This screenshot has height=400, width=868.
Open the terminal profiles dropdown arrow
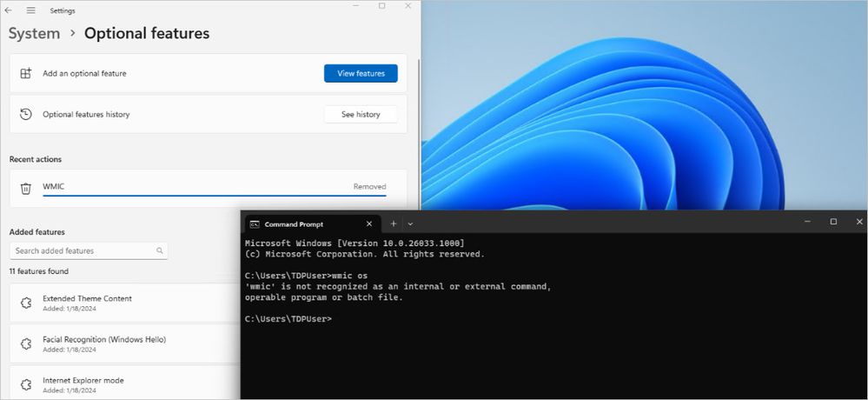(410, 223)
